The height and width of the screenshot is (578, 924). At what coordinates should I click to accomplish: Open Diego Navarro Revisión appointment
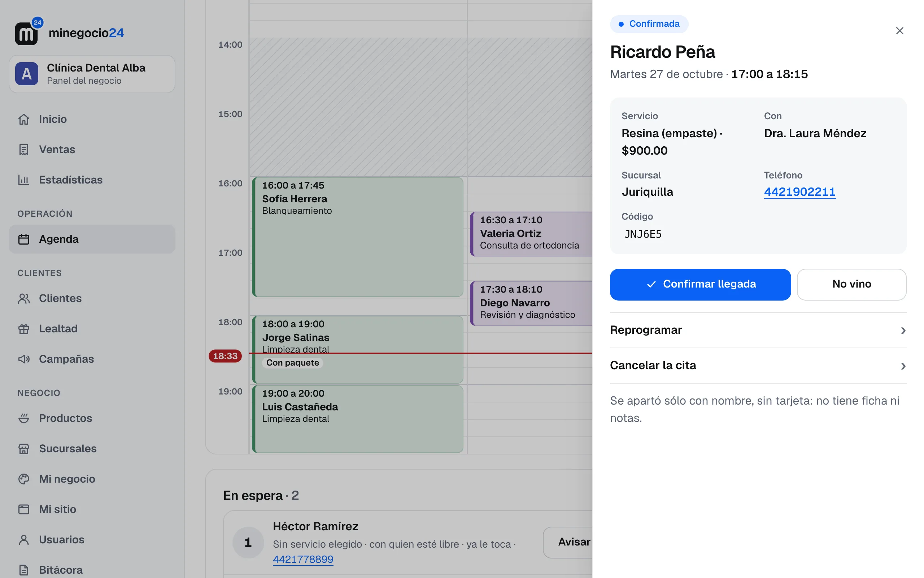pos(531,303)
